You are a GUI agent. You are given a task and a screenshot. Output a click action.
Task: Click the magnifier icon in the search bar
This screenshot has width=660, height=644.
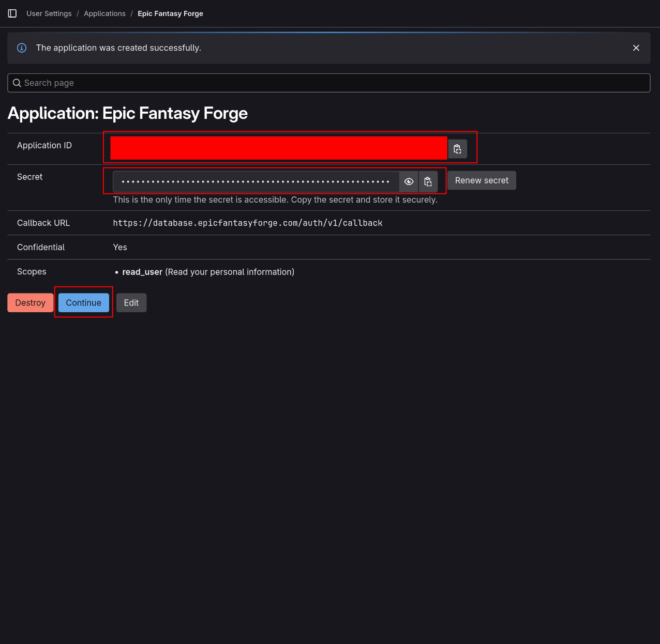(17, 83)
